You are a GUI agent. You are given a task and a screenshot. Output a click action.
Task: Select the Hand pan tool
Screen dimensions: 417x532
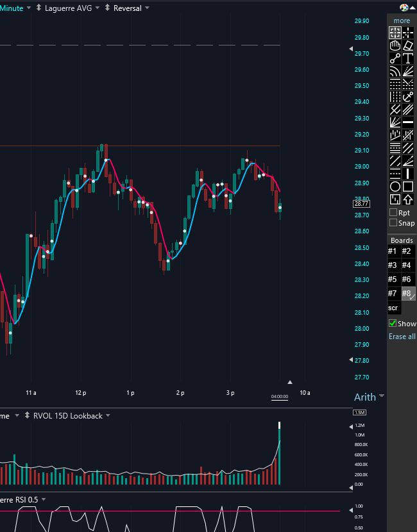(394, 45)
